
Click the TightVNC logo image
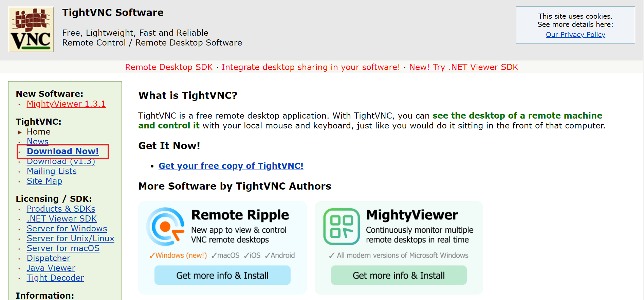coord(31,29)
